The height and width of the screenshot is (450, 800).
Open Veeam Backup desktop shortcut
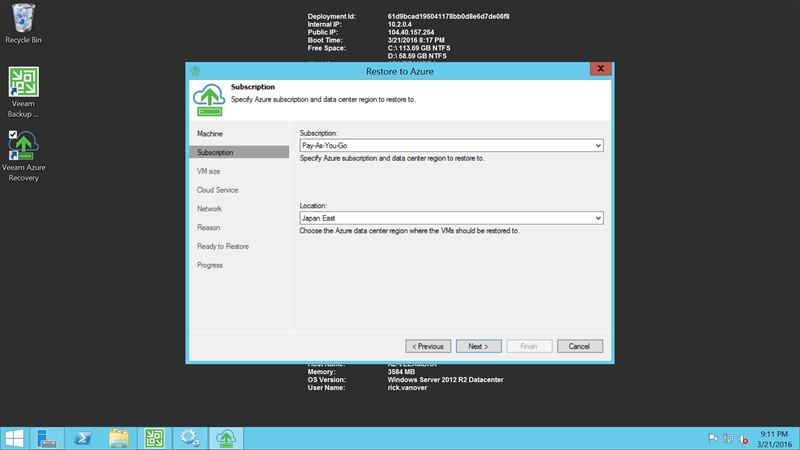click(23, 83)
